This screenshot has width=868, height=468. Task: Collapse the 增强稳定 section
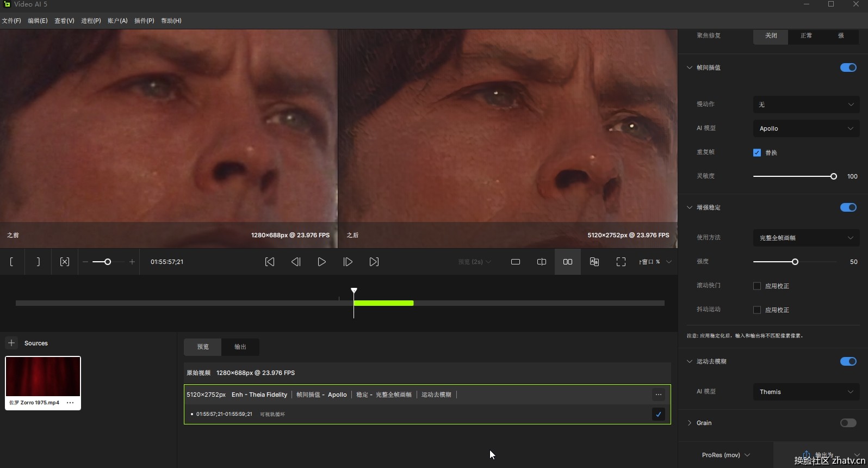point(690,207)
